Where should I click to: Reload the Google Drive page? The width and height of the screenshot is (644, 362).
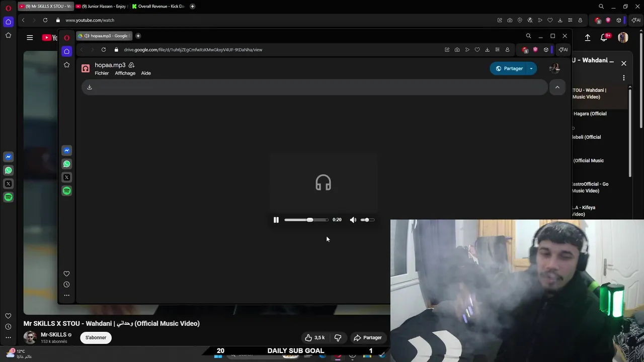pyautogui.click(x=104, y=50)
